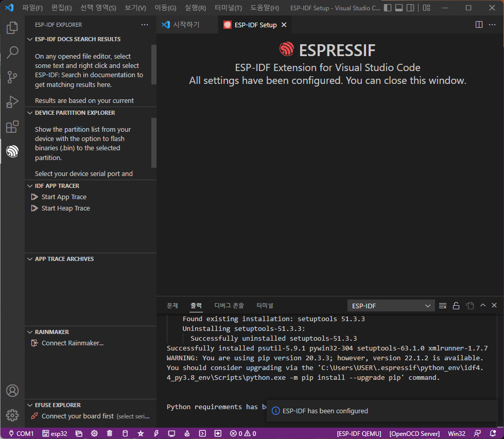Click [OpenOCD Server] in status bar

(x=414, y=433)
